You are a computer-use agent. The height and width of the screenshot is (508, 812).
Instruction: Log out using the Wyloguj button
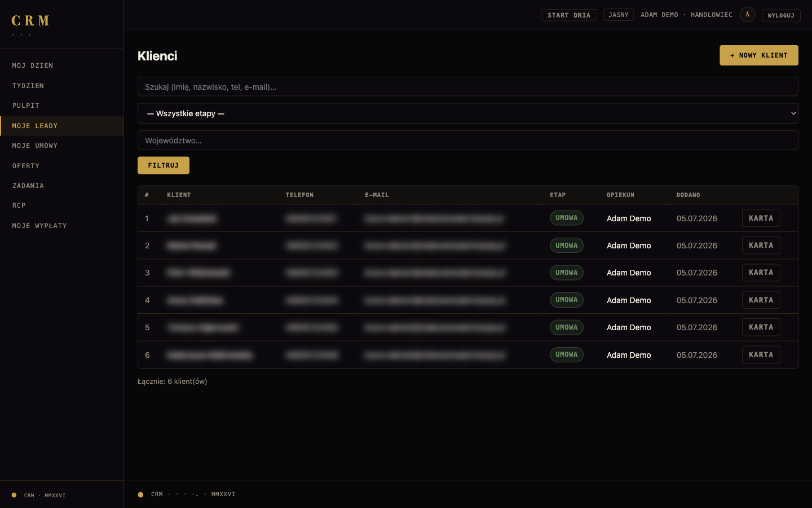click(x=781, y=15)
